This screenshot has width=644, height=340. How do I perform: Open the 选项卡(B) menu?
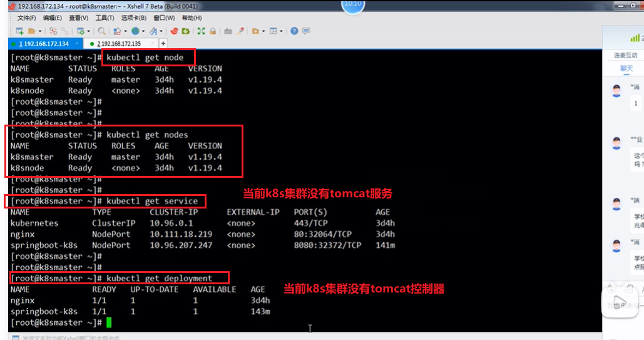[x=134, y=18]
